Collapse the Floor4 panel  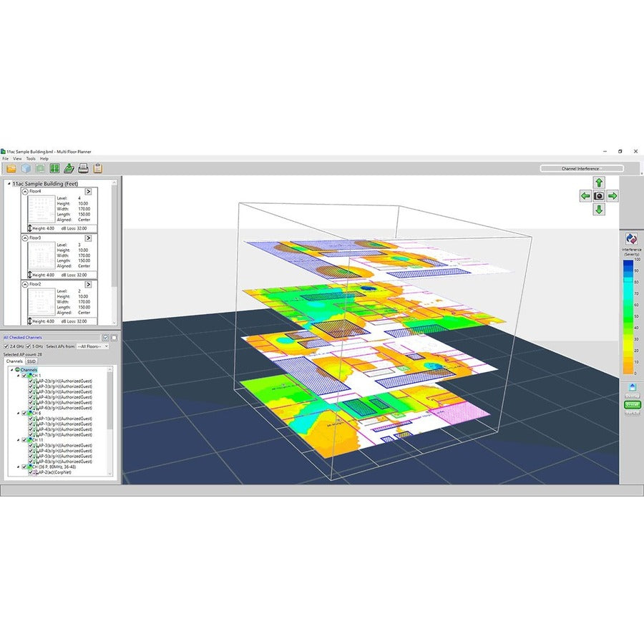[25, 192]
